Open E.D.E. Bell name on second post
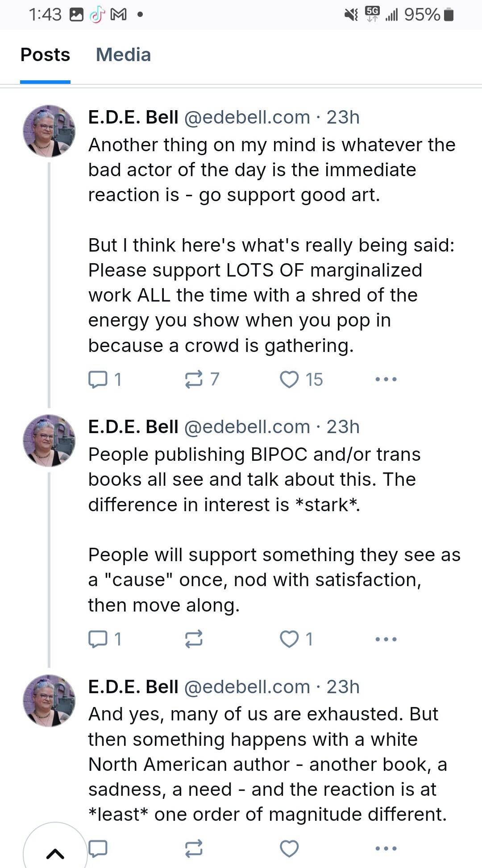Image resolution: width=482 pixels, height=868 pixels. click(133, 427)
